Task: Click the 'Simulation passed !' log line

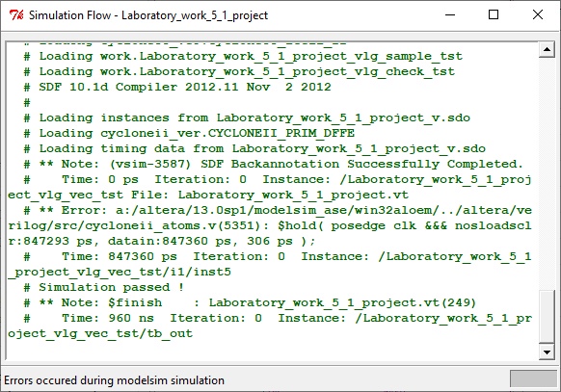Action: (x=104, y=287)
